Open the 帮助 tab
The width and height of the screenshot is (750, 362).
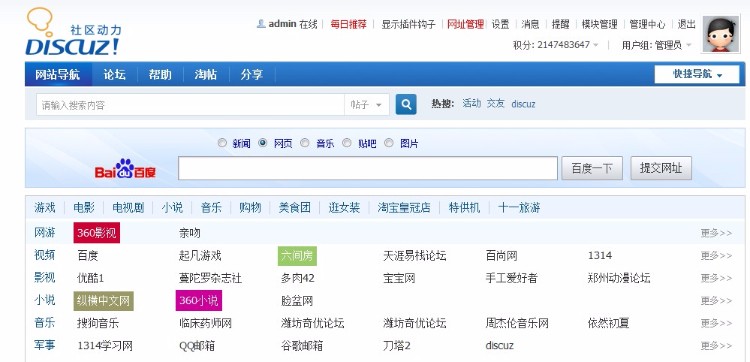tap(160, 75)
